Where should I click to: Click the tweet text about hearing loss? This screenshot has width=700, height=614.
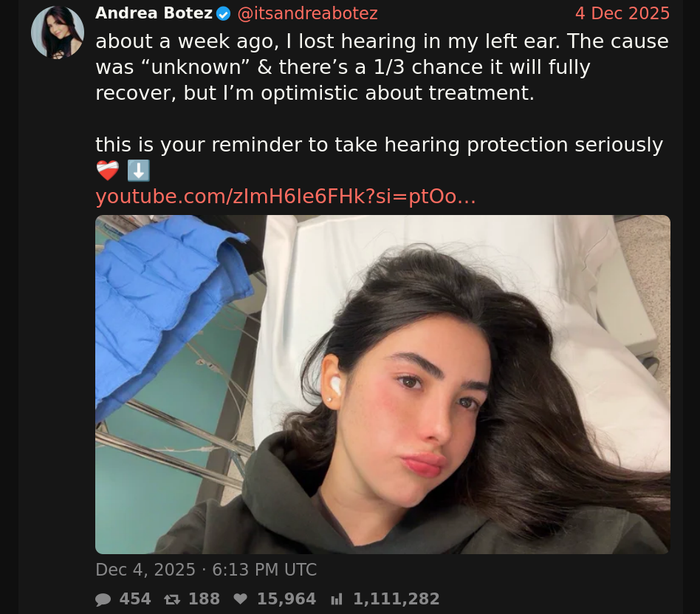(382, 67)
